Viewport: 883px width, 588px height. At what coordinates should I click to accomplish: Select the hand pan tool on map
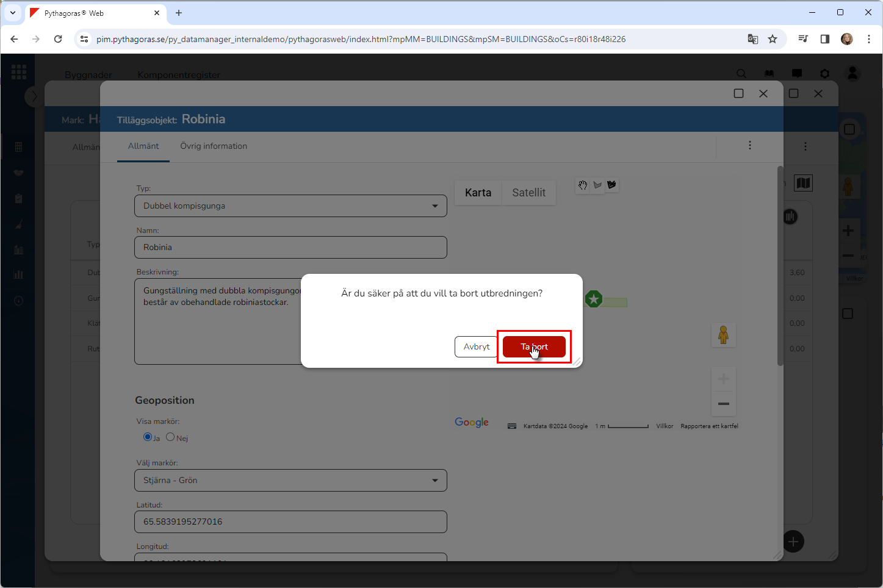[583, 185]
